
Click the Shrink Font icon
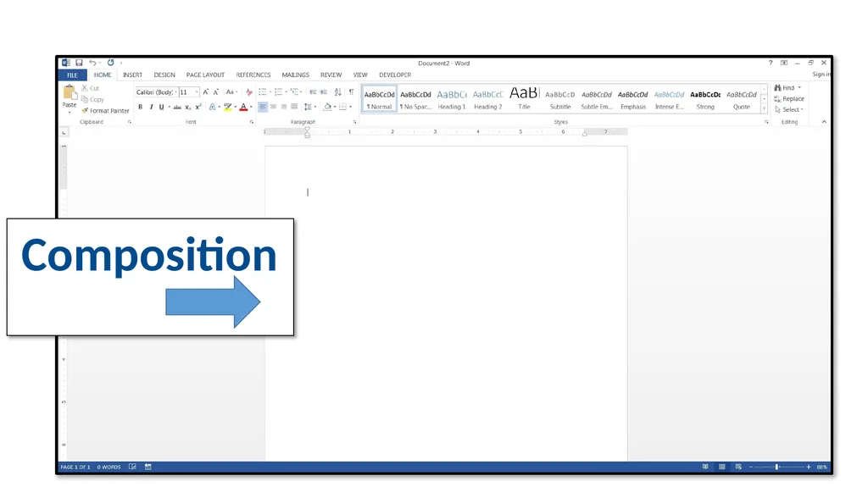[x=216, y=92]
